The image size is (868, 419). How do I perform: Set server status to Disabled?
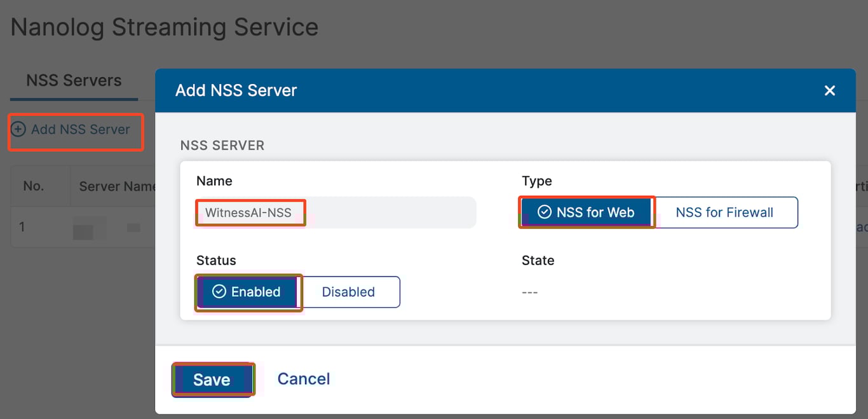[x=348, y=292]
